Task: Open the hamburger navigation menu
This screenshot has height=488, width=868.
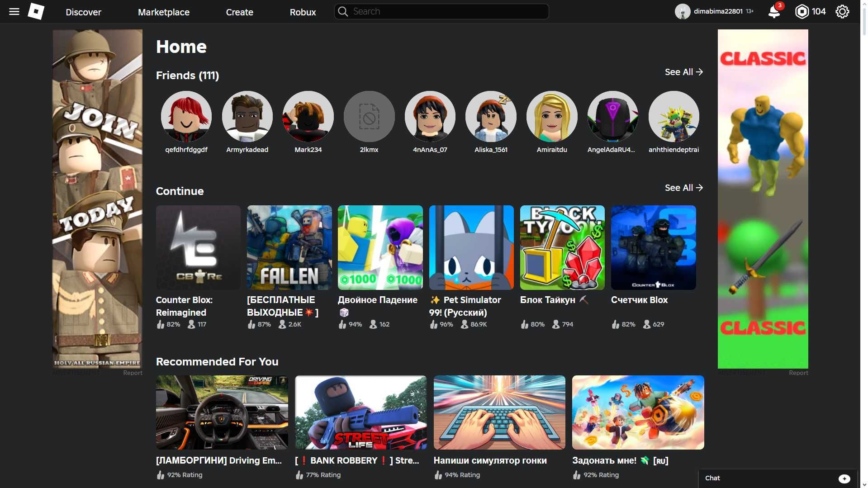Action: click(x=14, y=12)
